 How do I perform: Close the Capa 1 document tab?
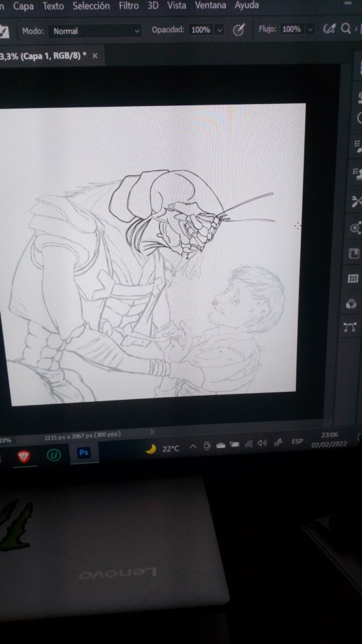click(x=95, y=56)
